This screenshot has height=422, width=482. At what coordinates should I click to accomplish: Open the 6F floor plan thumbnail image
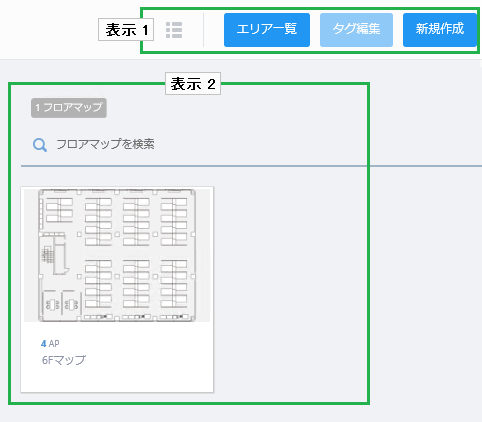[x=117, y=255]
